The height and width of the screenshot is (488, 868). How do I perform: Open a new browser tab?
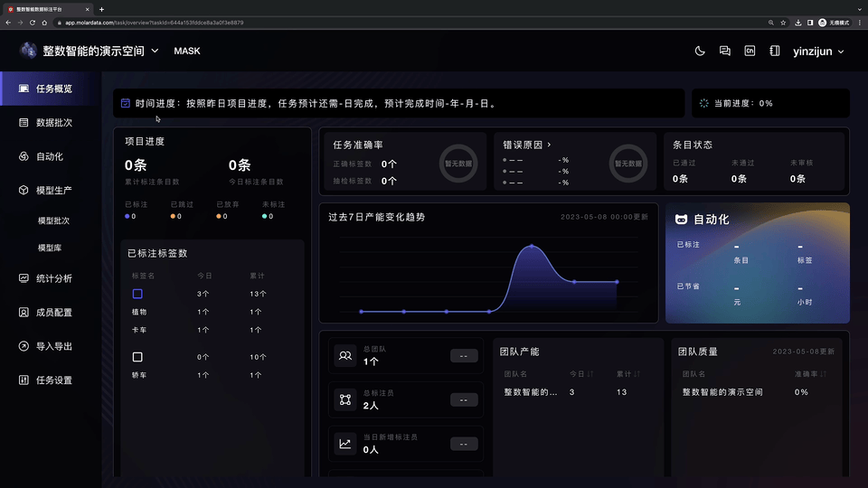[101, 9]
